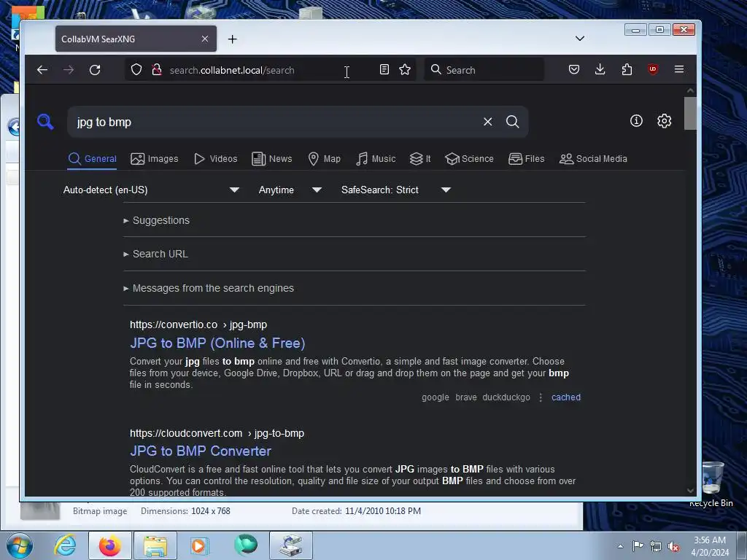747x560 pixels.
Task: Click the Firefox taskbar button
Action: (110, 545)
